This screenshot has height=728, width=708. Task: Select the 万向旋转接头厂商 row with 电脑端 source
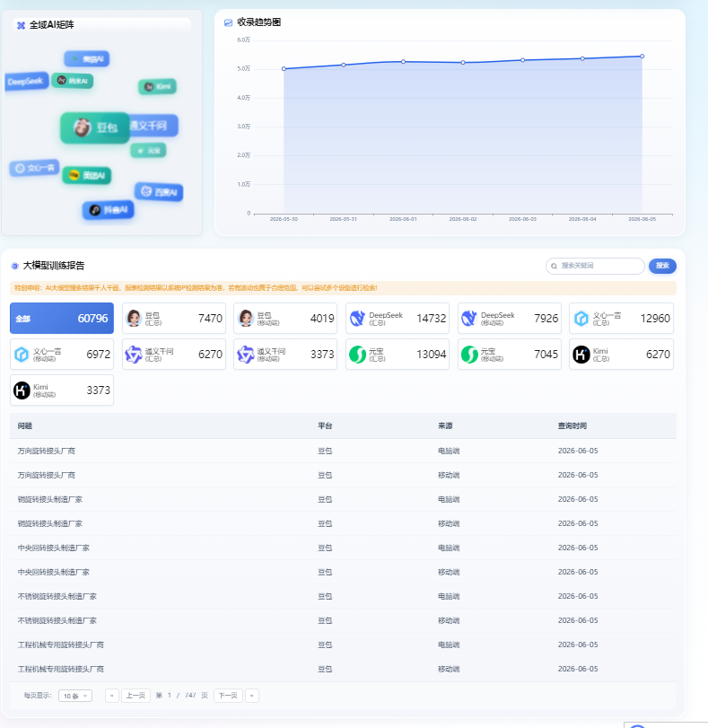click(x=343, y=451)
